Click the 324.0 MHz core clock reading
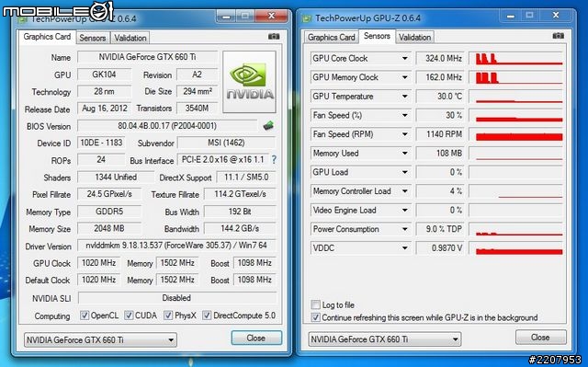Screen dimensions: 588x367 coord(440,59)
